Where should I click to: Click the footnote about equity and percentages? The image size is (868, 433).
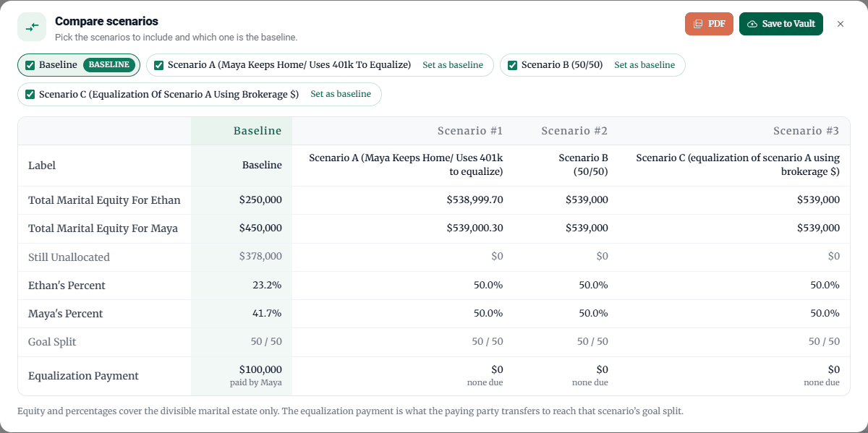pos(350,411)
